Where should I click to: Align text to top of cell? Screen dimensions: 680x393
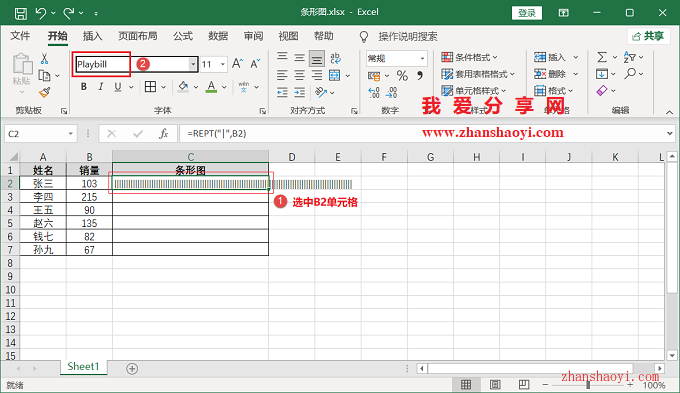[282, 58]
